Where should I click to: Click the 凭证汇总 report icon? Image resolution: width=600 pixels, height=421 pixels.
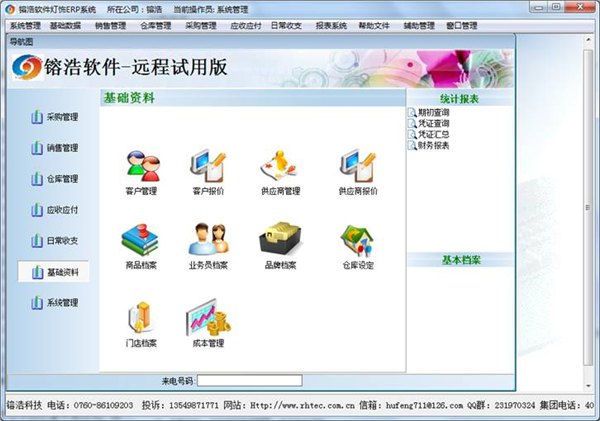412,134
